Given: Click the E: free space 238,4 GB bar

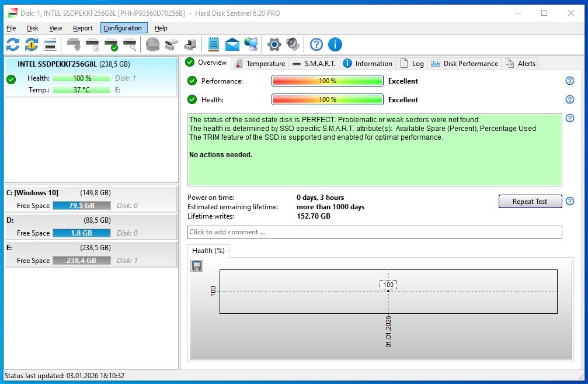Looking at the screenshot, I should (x=81, y=260).
